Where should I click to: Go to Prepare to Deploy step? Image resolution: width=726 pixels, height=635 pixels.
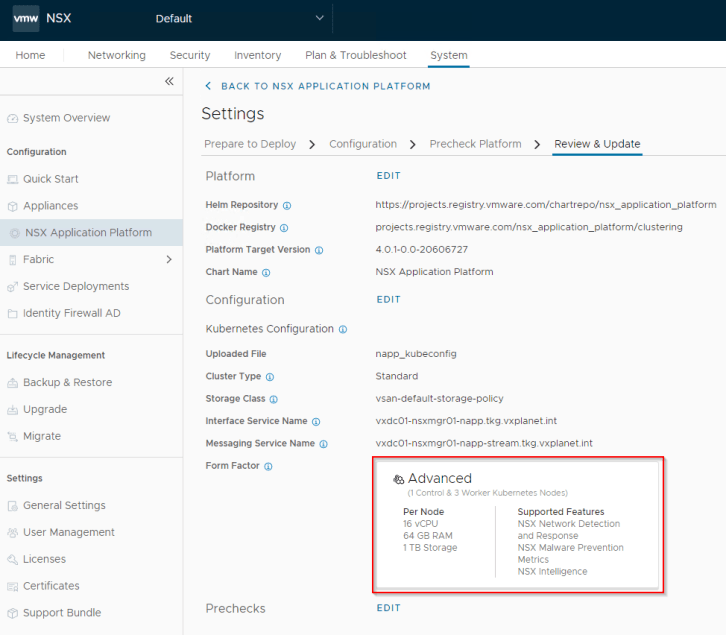tap(250, 144)
